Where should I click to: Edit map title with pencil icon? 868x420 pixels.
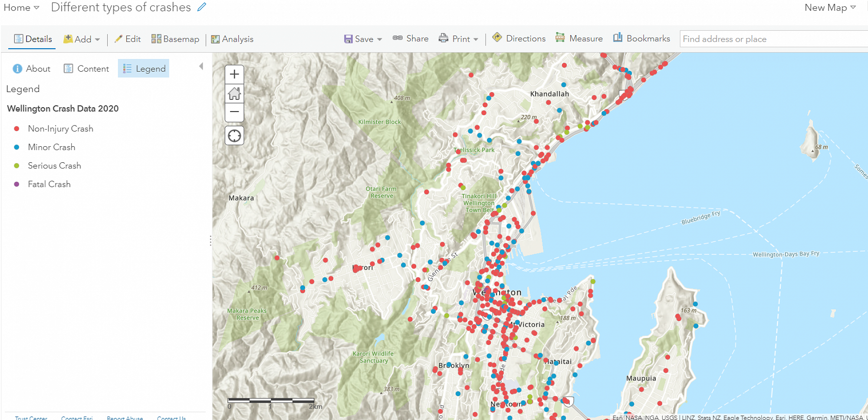click(202, 7)
